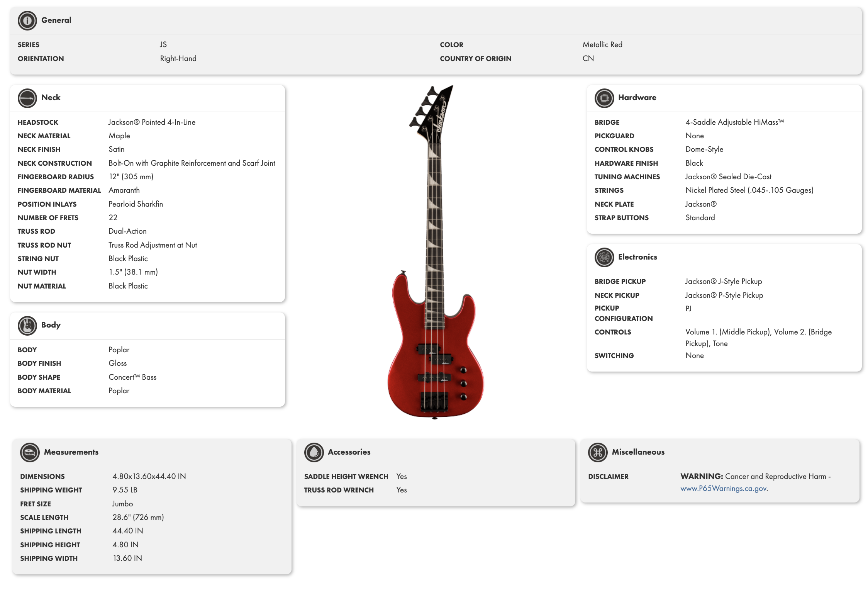Select the 'Metallic Red' color value
The height and width of the screenshot is (601, 868).
(x=602, y=44)
